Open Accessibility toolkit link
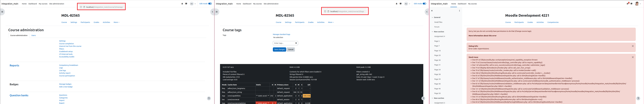644x104 pixels. coord(66,57)
